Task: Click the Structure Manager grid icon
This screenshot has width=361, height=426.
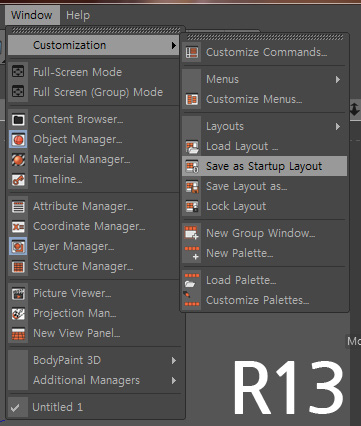Action: (18, 267)
